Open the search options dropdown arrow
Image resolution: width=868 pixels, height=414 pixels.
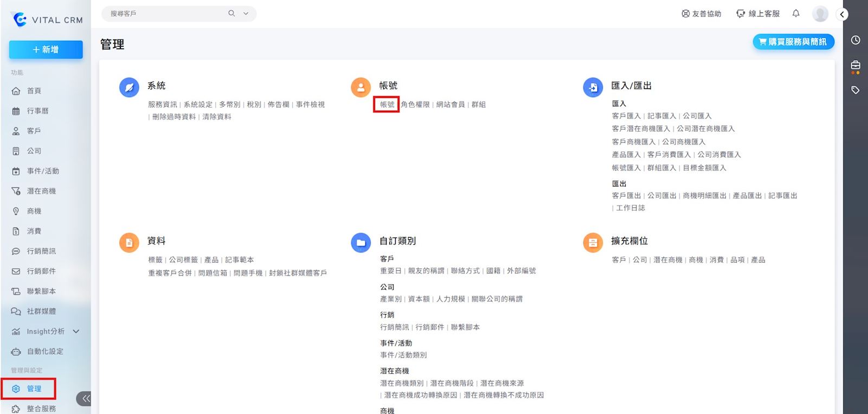pyautogui.click(x=246, y=14)
